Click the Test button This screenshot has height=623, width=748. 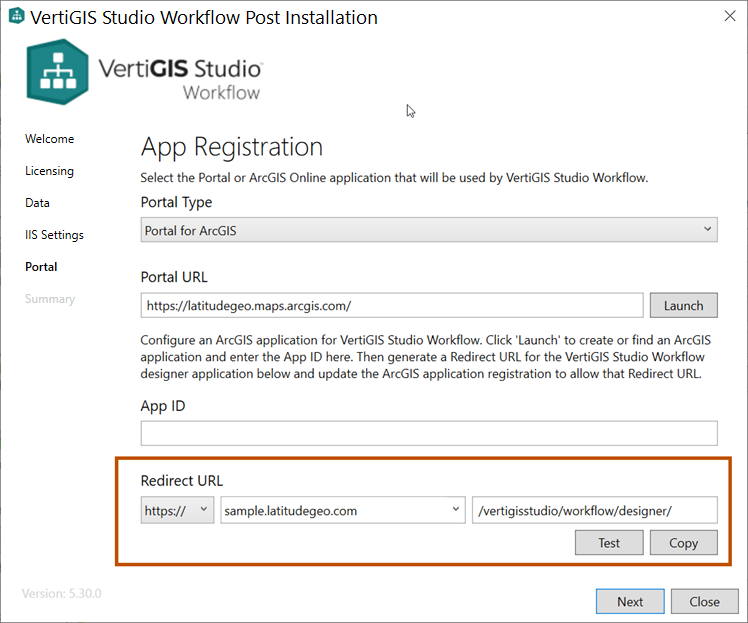pyautogui.click(x=609, y=543)
